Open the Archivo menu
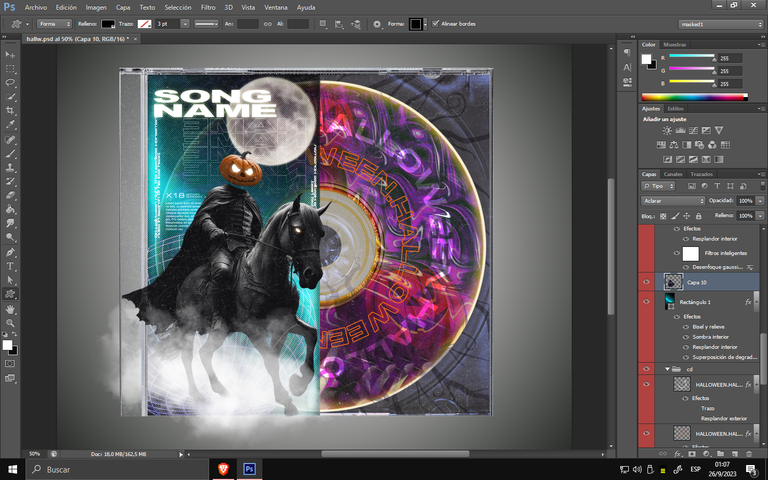The width and height of the screenshot is (768, 480). (36, 7)
